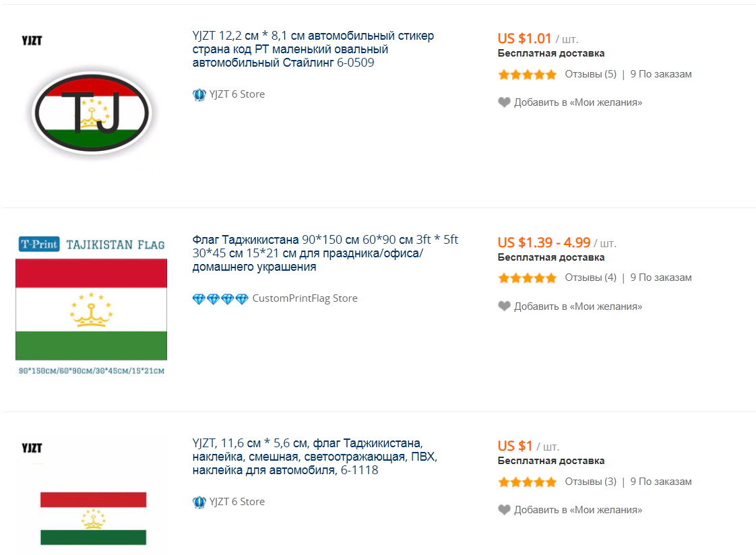756x555 pixels.
Task: Click crown icon beside first YJZT 6 Store
Action: pos(199,95)
